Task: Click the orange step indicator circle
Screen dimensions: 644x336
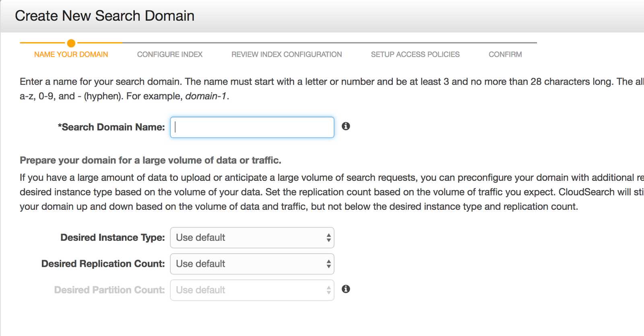Action: point(71,43)
